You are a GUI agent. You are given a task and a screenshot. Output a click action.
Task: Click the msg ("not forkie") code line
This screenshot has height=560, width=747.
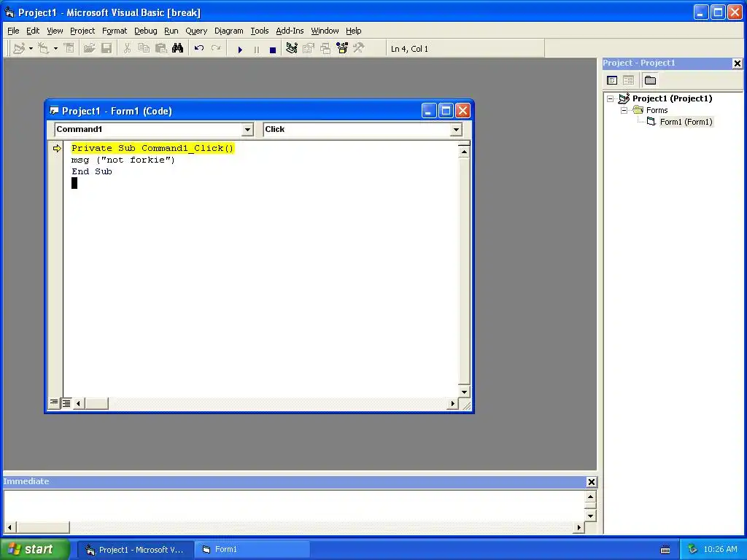pyautogui.click(x=123, y=160)
